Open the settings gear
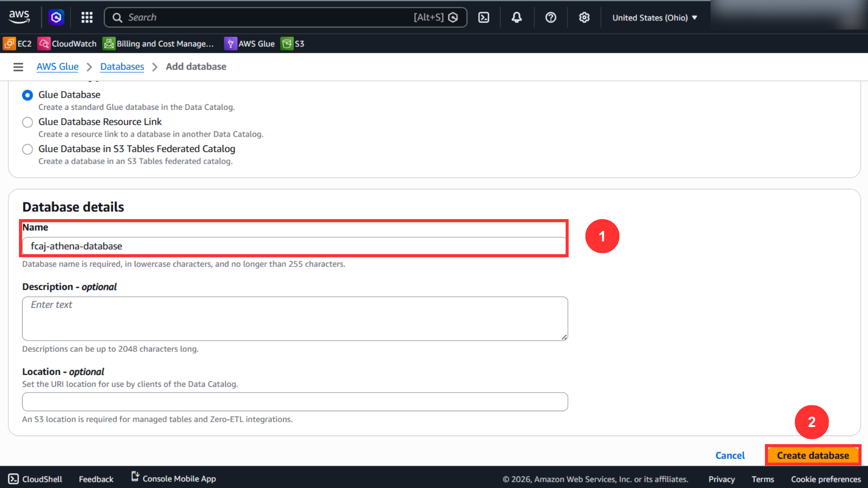The width and height of the screenshot is (868, 488). [x=584, y=17]
